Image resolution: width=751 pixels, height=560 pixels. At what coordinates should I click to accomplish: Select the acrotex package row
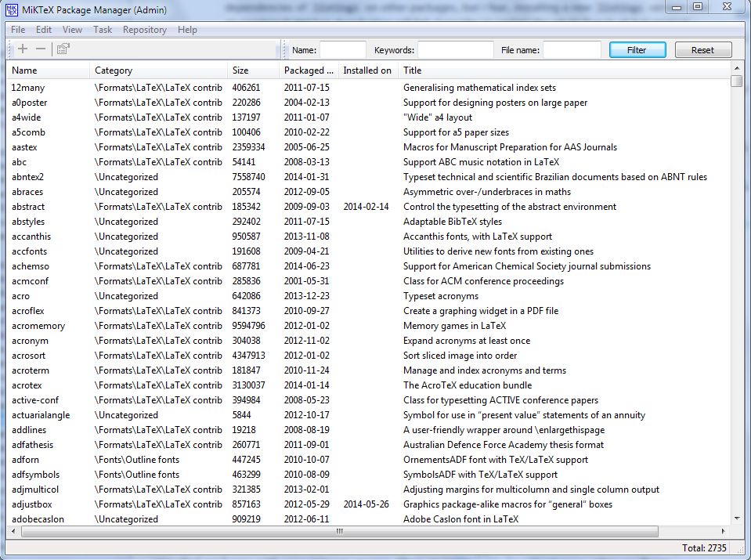[369, 385]
